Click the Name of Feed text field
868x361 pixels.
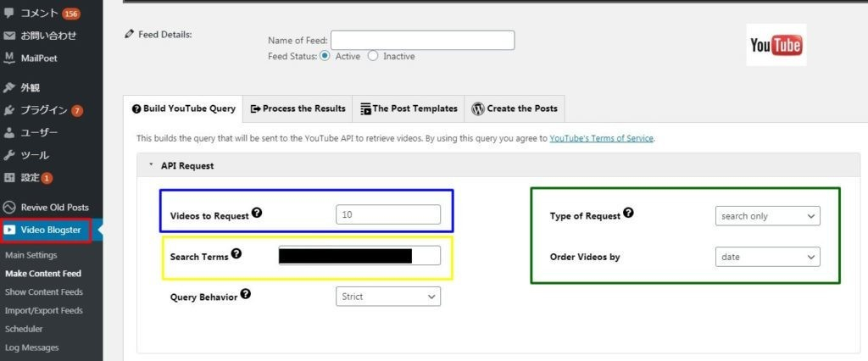tap(422, 40)
